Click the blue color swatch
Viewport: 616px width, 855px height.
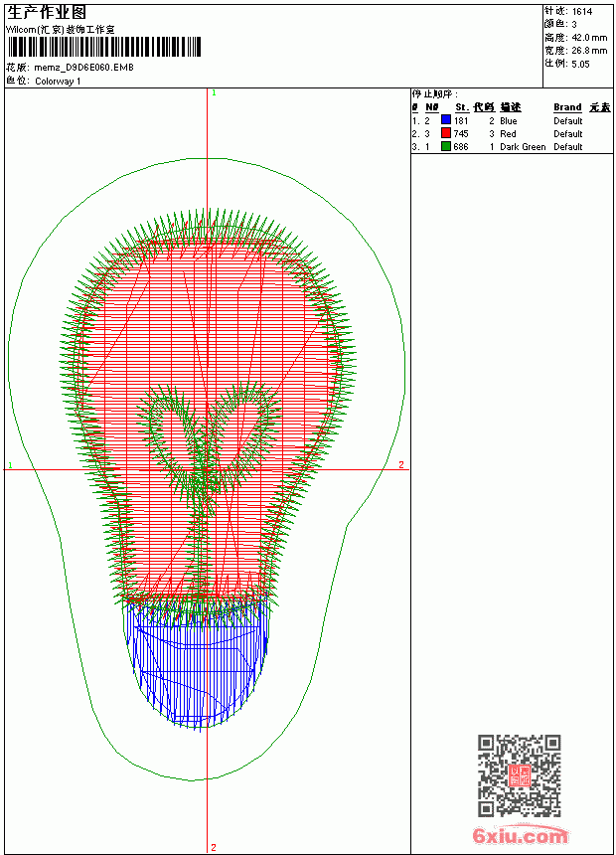[446, 120]
